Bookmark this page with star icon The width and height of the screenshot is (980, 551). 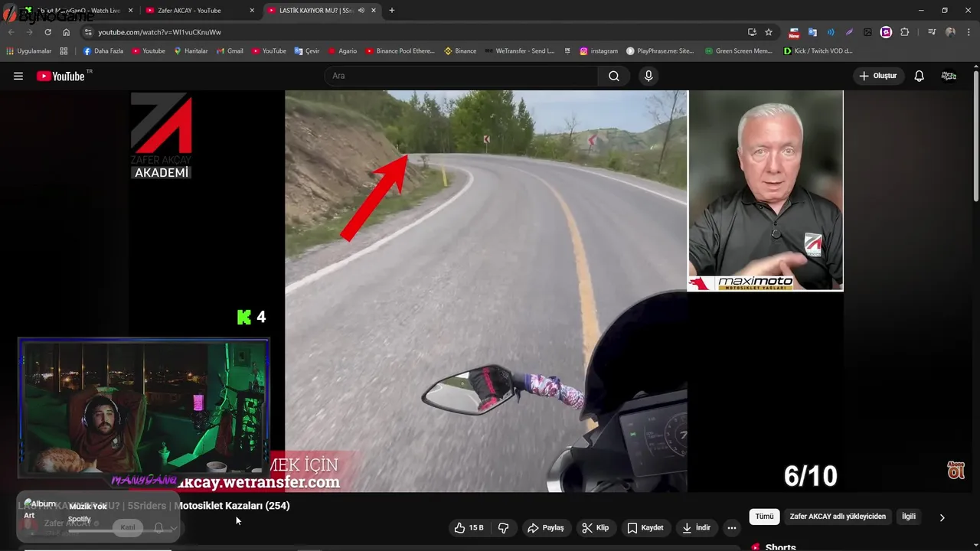(x=769, y=32)
